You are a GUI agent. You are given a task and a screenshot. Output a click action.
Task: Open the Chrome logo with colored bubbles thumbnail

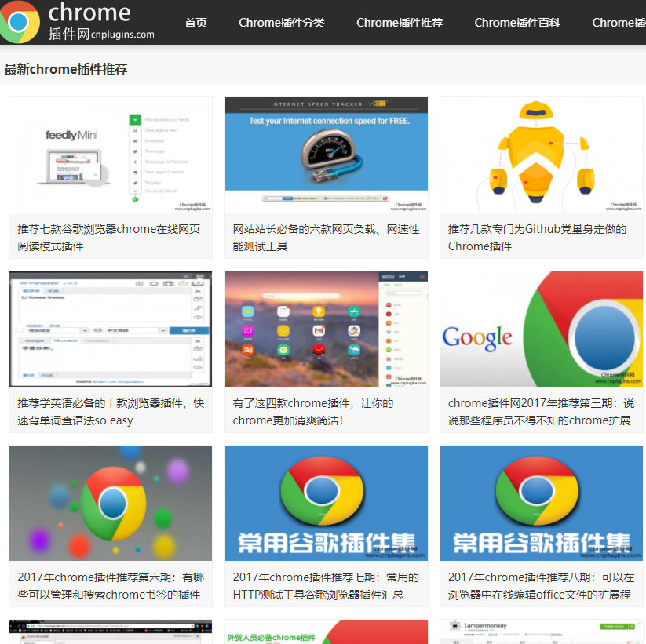tap(111, 503)
